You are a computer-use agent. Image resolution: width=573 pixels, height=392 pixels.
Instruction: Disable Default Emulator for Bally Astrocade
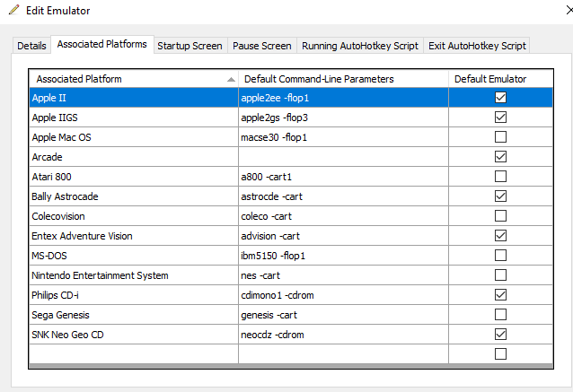[x=500, y=196]
